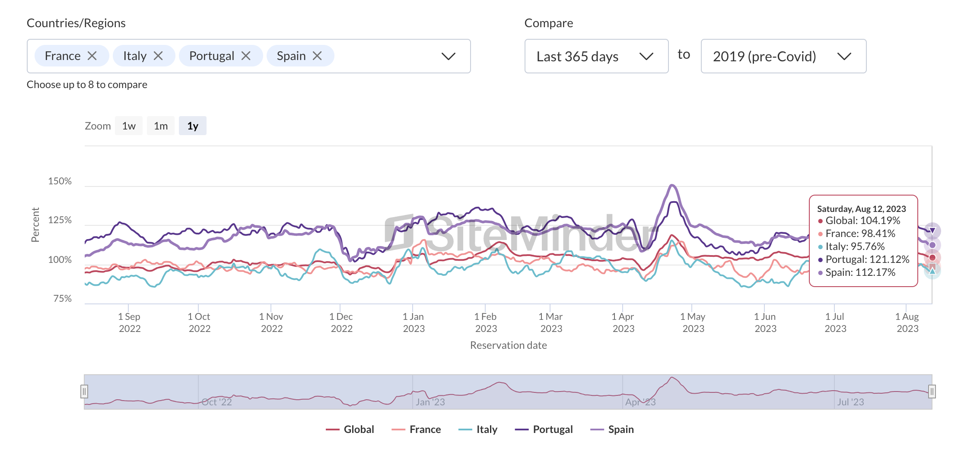Set chart zoom to 1m
980x458 pixels.
[161, 126]
